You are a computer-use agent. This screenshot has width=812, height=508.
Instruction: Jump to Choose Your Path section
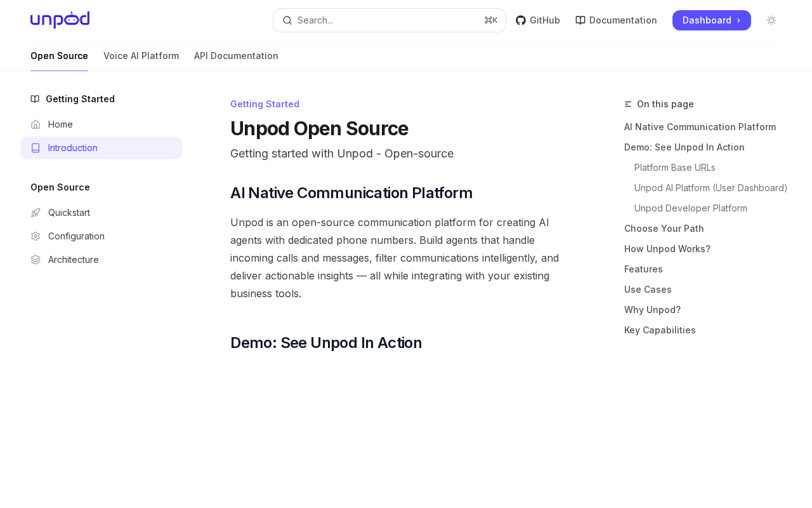coord(664,229)
